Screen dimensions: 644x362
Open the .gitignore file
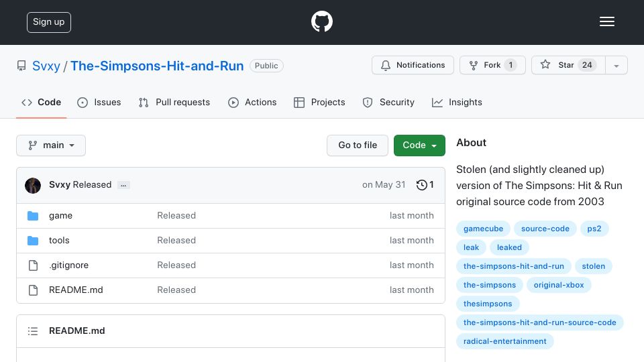coord(68,265)
